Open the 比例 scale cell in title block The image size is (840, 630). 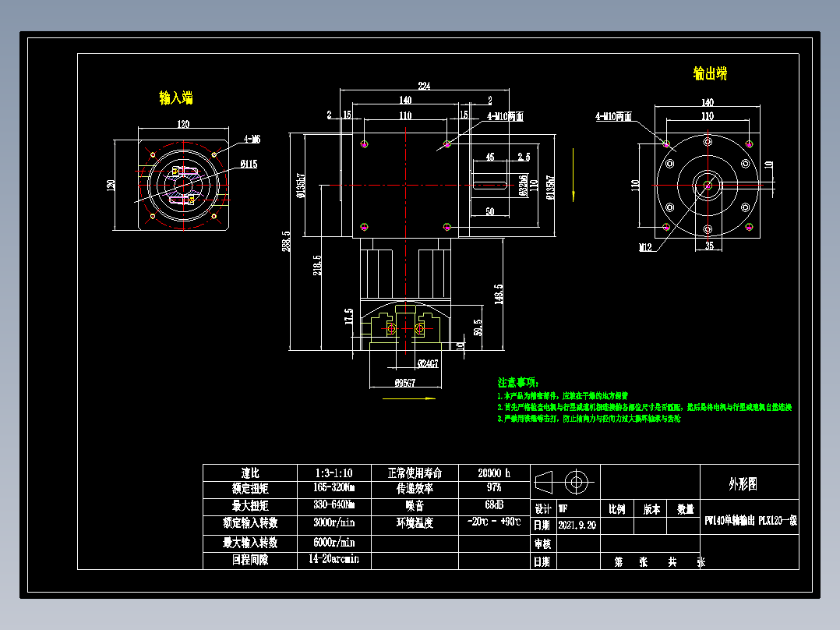(616, 508)
